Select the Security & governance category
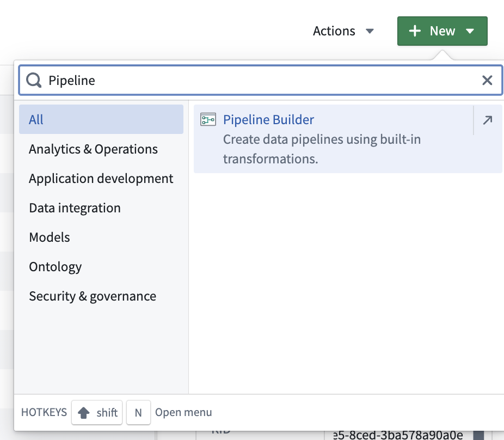 pos(93,296)
